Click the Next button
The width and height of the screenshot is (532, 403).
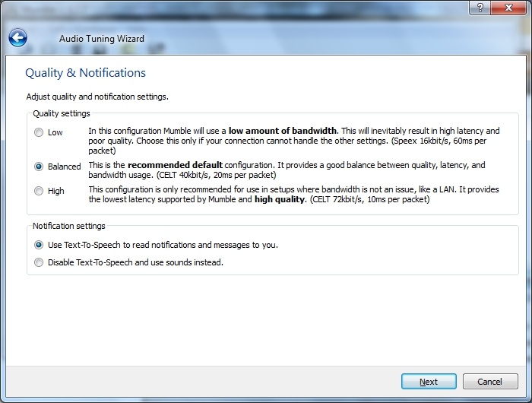tap(429, 382)
